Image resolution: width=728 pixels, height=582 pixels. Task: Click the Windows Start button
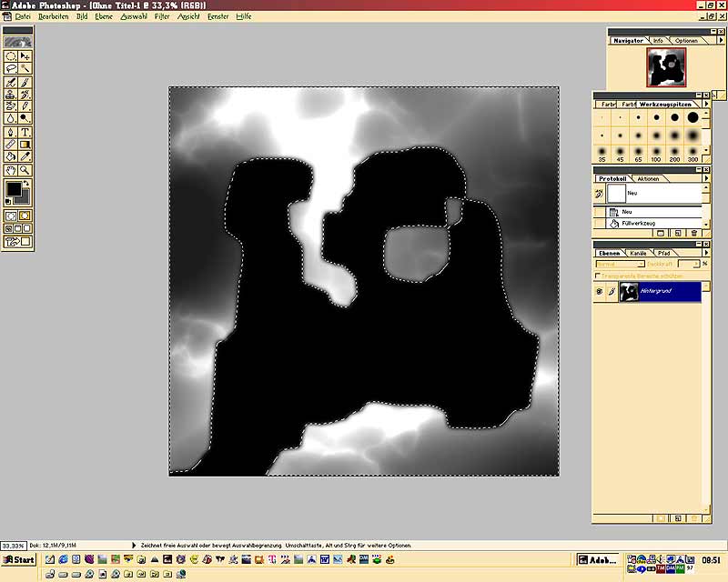point(18,559)
